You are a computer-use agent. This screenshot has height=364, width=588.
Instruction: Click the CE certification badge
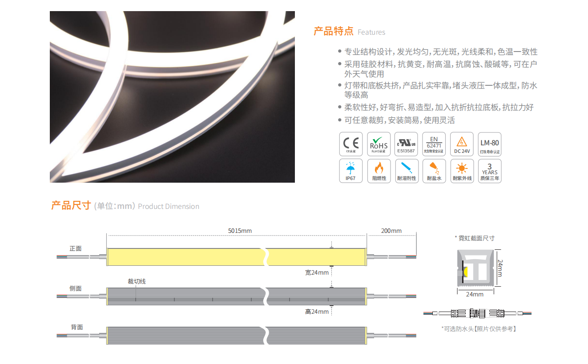pos(351,144)
